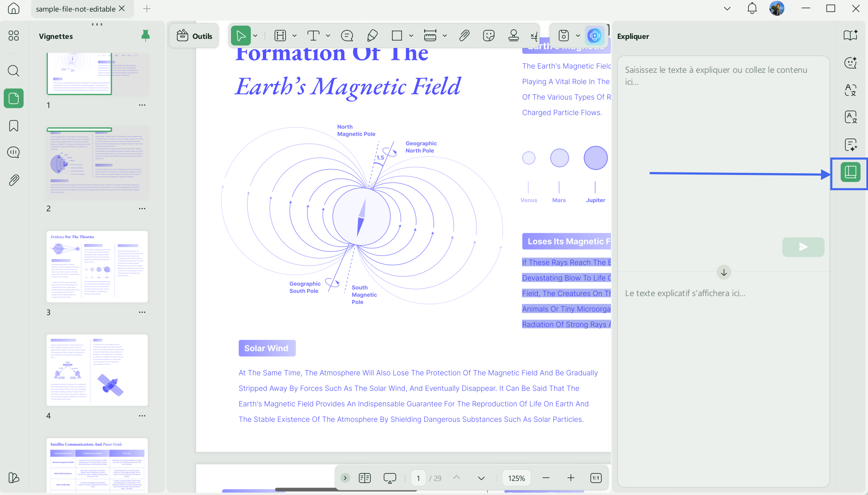
Task: Open the attachments sidebar panel
Action: (14, 180)
